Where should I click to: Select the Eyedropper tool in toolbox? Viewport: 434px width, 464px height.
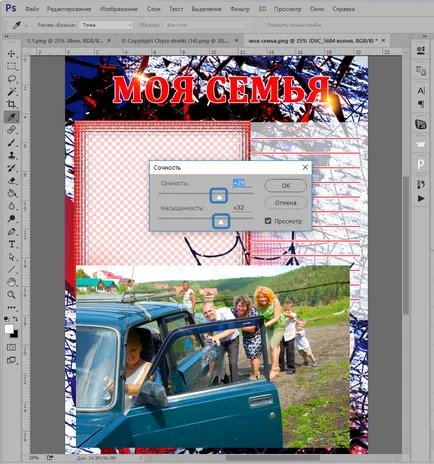coord(11,117)
